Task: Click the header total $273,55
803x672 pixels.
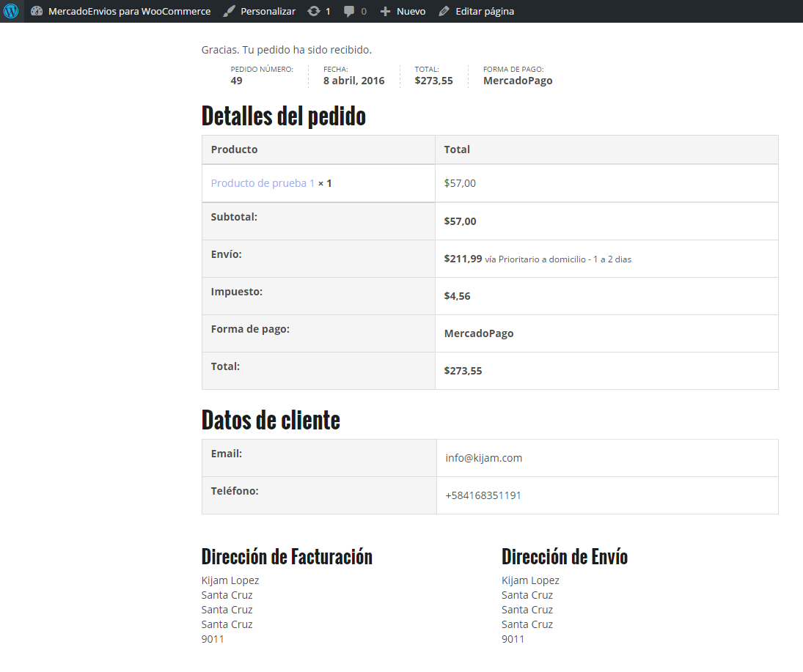Action: 433,81
